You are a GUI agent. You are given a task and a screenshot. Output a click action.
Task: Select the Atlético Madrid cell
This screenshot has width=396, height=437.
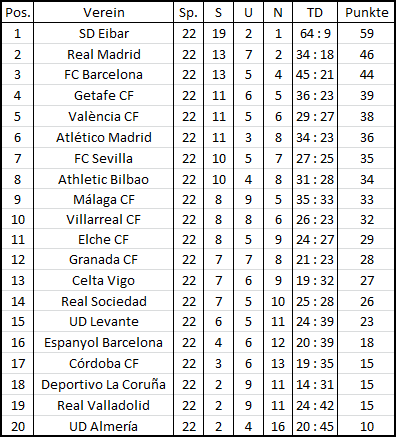point(104,137)
